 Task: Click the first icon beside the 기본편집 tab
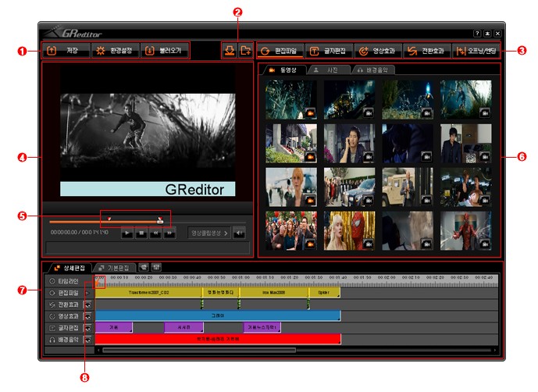144,267
